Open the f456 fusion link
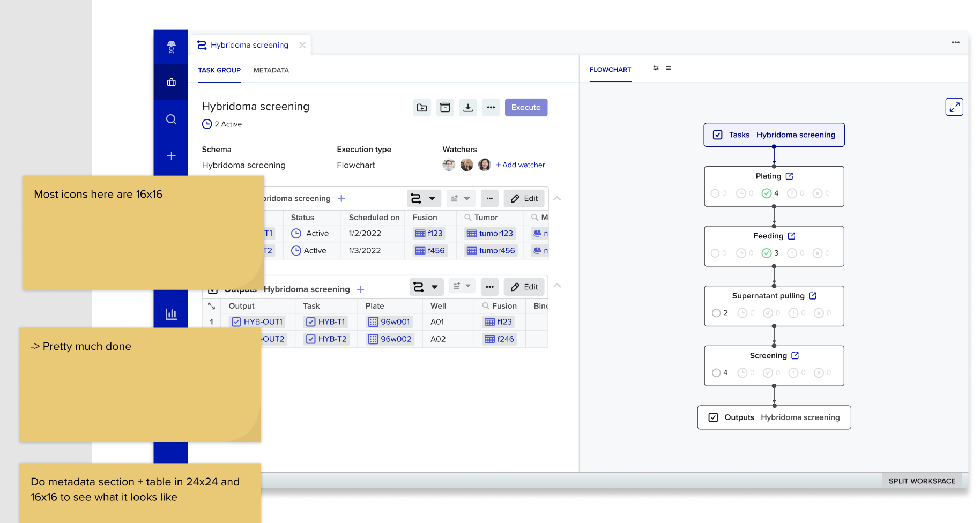This screenshot has width=980, height=523. click(430, 251)
